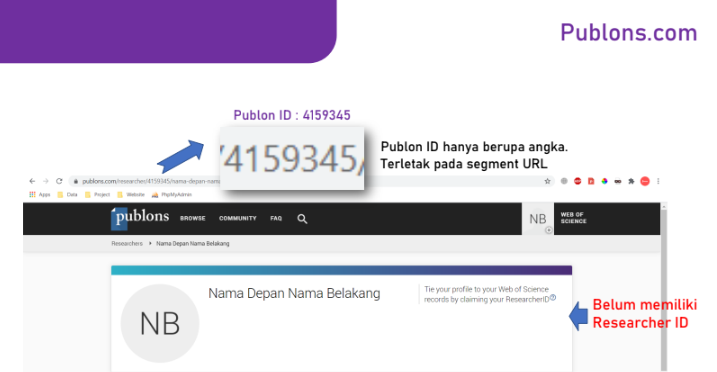717x372 pixels.
Task: Click the padlock icon in address bar
Action: [76, 181]
